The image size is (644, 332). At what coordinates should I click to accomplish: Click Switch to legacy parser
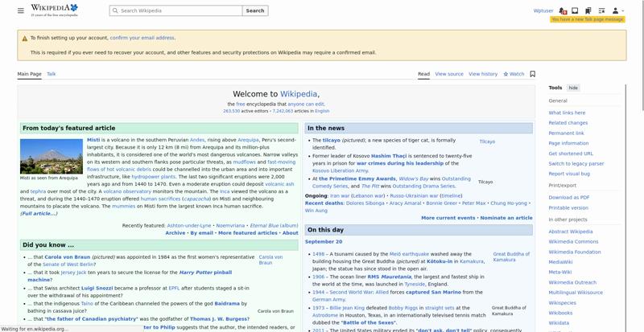(576, 163)
